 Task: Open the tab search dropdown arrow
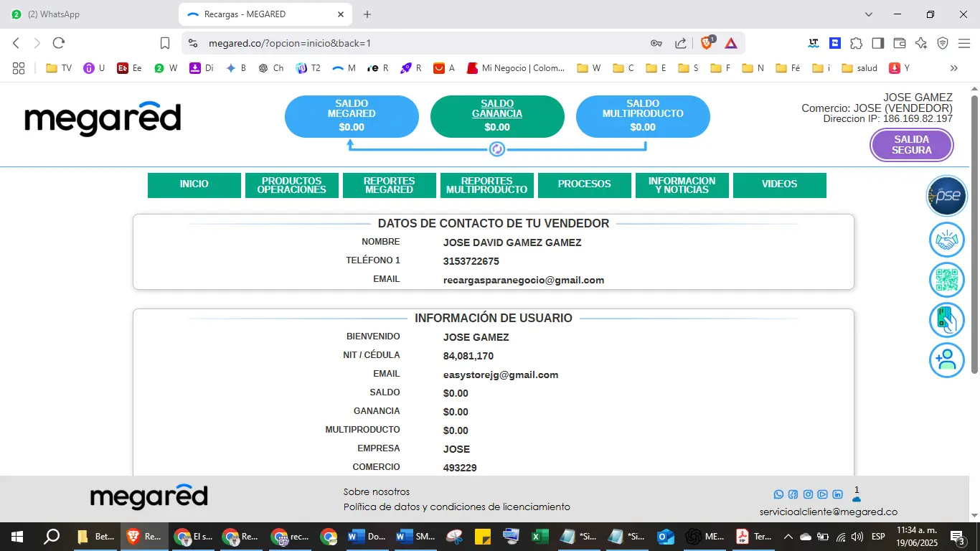click(x=869, y=14)
